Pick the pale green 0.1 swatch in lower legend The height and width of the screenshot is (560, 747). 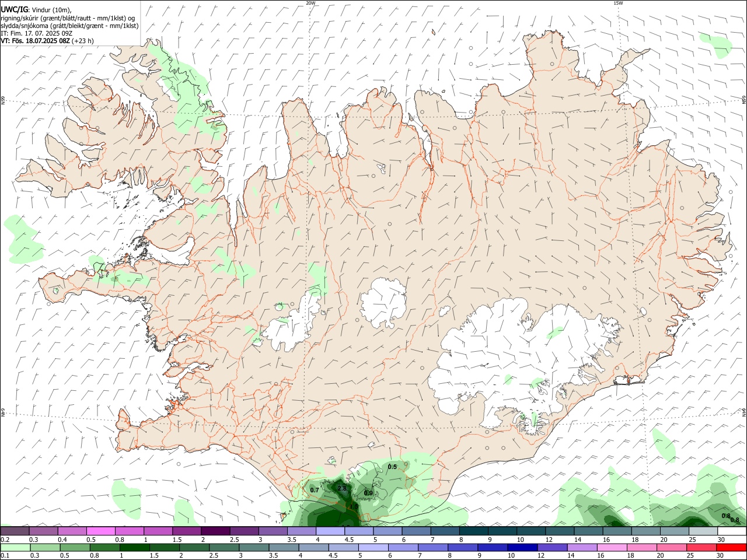point(15,547)
